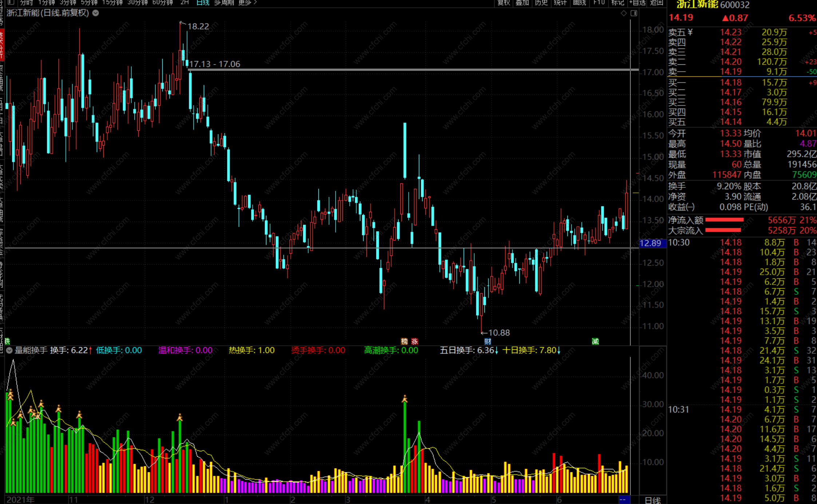Click the red 净流入额 progress bar
Screen dimensions: 817x504
click(724, 220)
